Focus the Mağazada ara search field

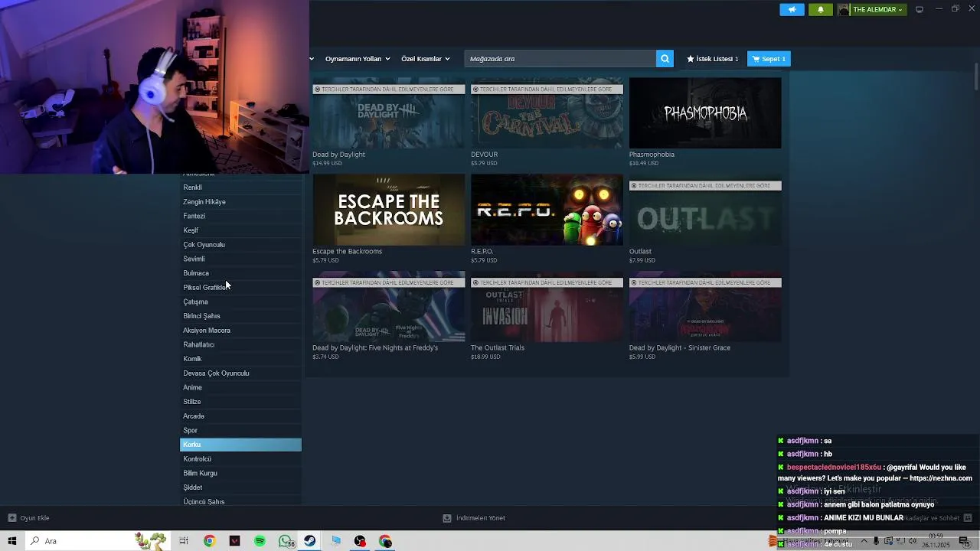[560, 59]
